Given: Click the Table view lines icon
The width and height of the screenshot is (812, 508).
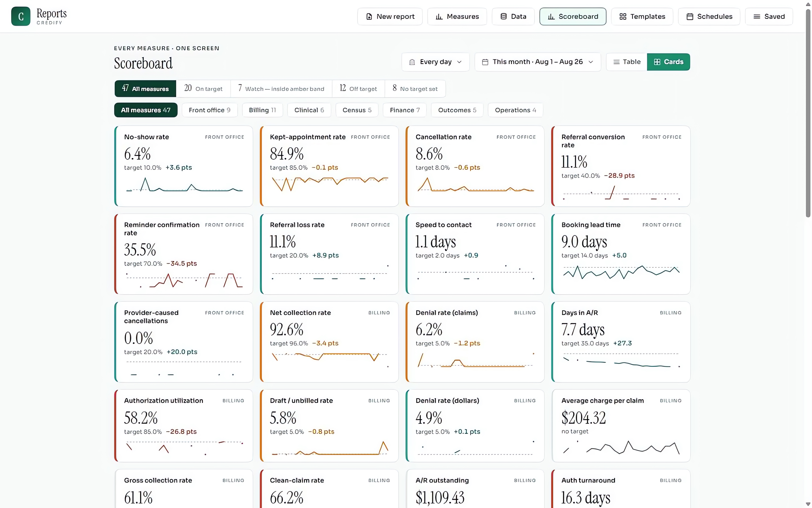Looking at the screenshot, I should (616, 62).
